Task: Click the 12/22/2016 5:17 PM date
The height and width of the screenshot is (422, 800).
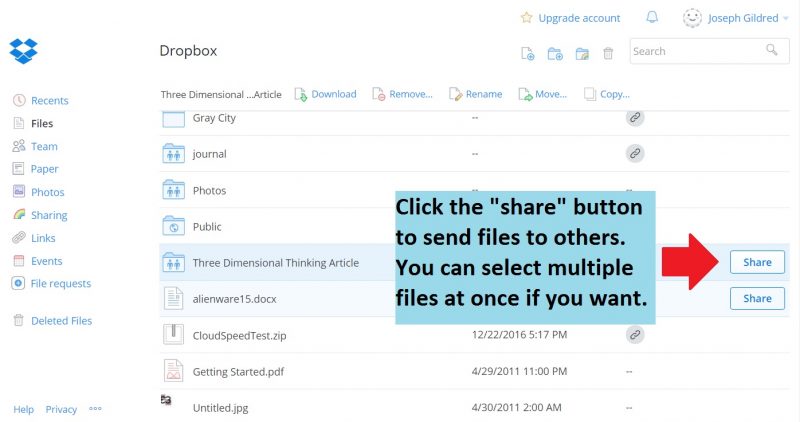Action: coord(519,335)
